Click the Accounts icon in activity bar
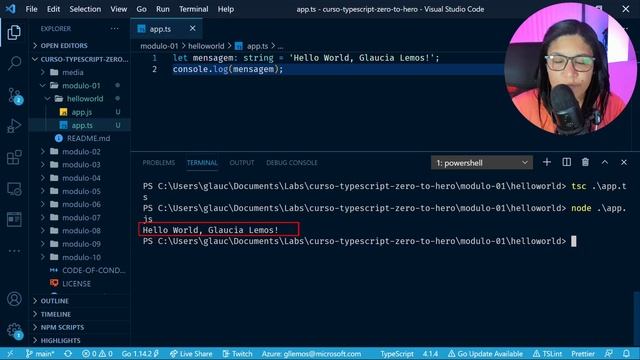 [14, 299]
